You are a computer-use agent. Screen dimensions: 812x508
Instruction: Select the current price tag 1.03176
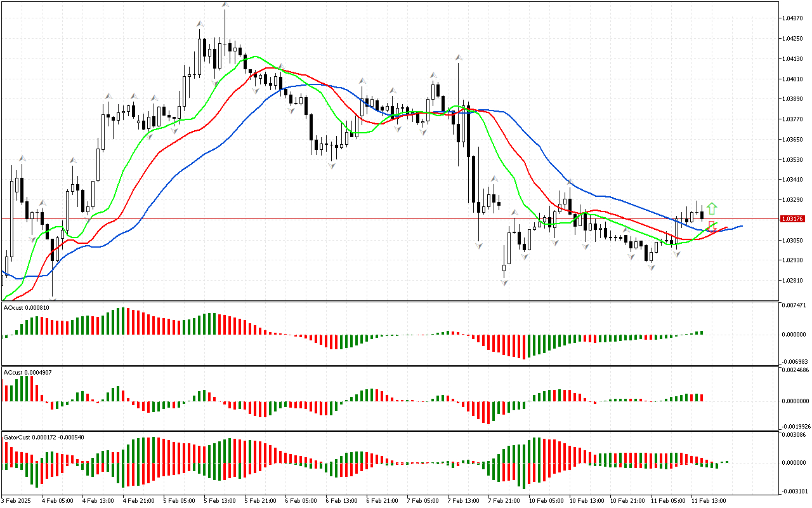(x=794, y=218)
